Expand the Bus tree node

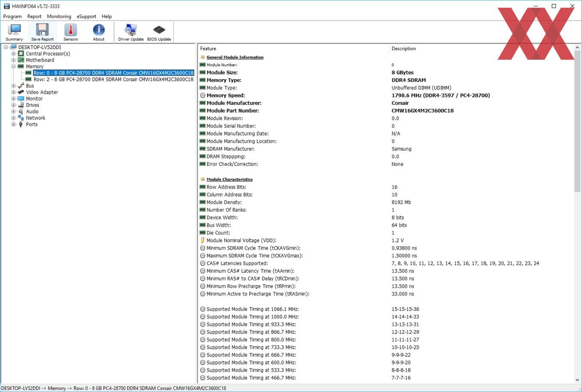pos(14,85)
